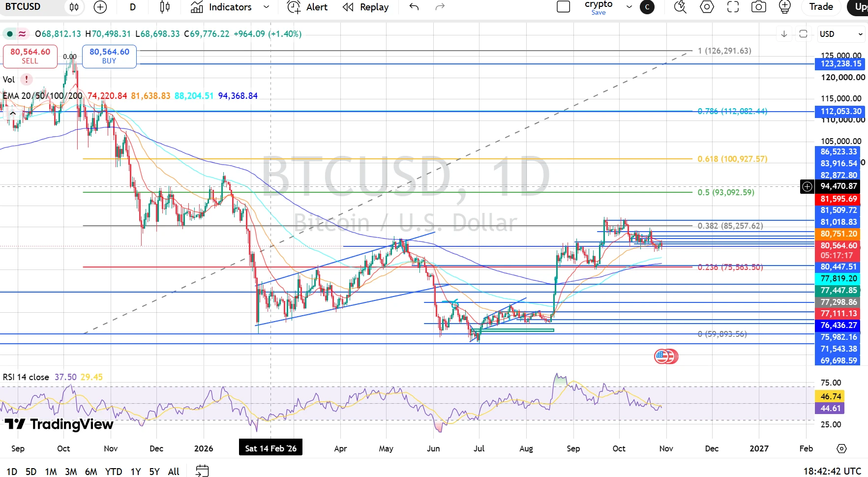
Task: Collapse the indicator legend chevron
Action: click(x=12, y=114)
